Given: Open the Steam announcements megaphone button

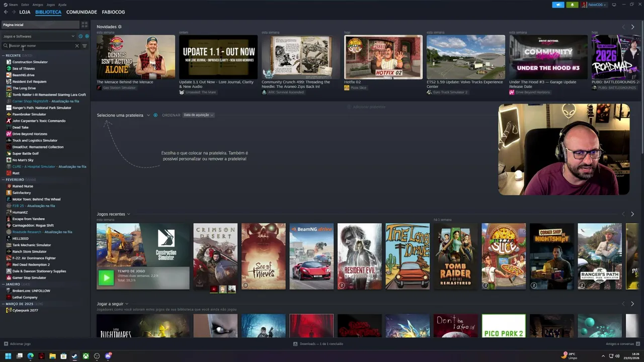Looking at the screenshot, I should pyautogui.click(x=558, y=5).
